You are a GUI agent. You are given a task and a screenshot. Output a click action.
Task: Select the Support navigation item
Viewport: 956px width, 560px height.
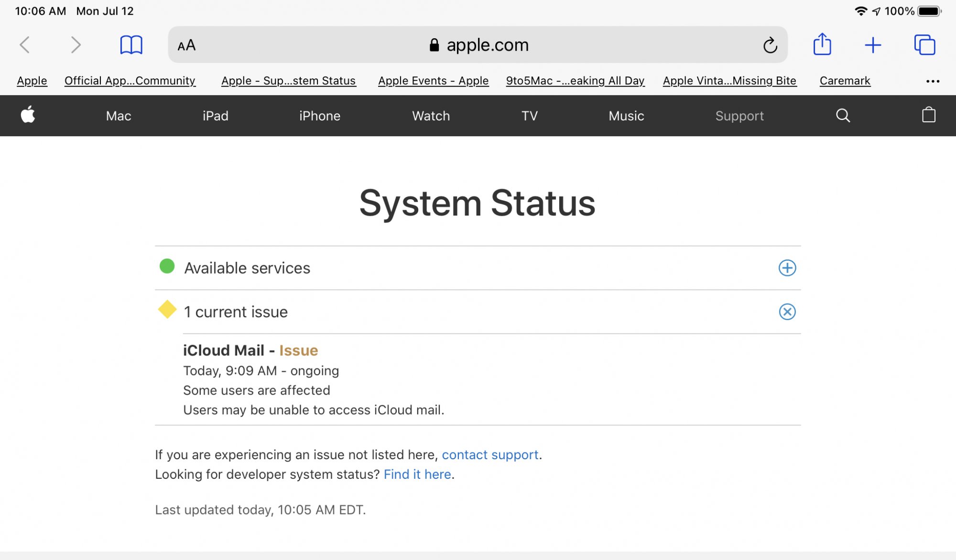click(739, 116)
